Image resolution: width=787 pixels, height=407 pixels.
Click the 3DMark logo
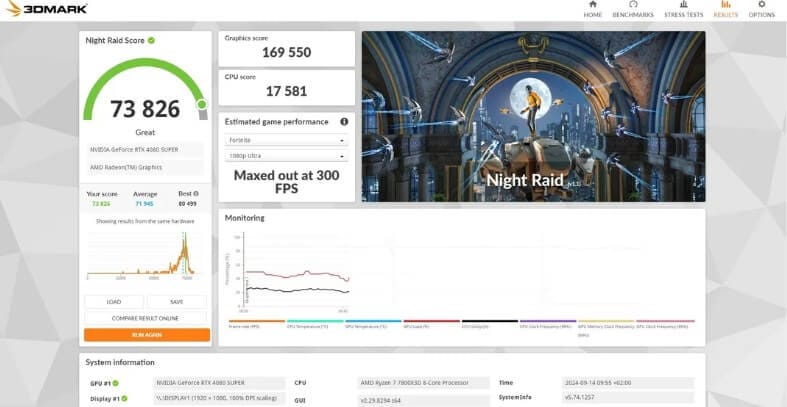(x=47, y=8)
